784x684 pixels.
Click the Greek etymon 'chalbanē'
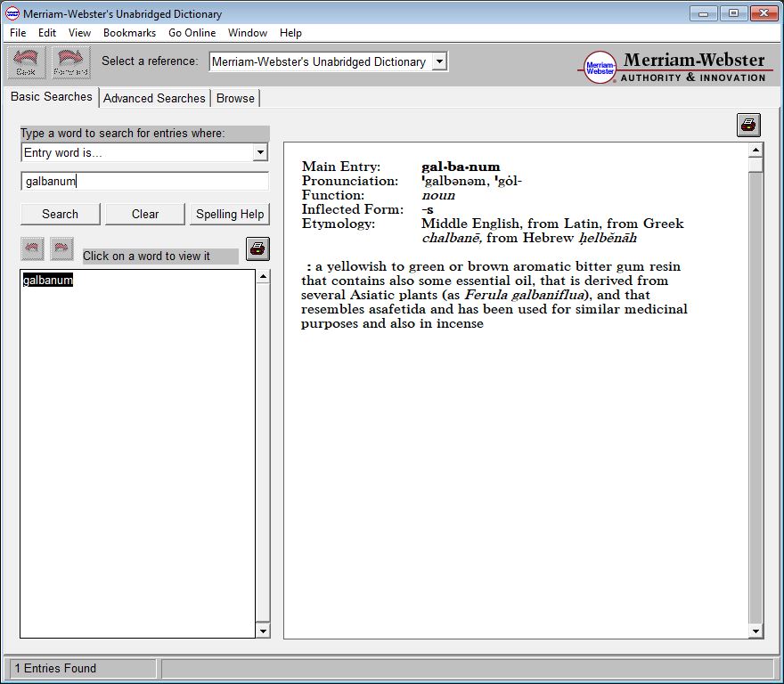[452, 238]
